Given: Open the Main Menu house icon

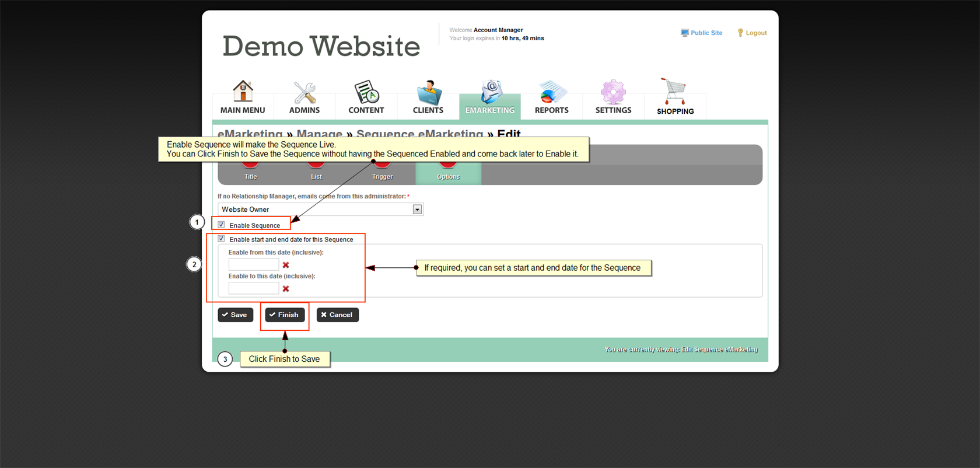Looking at the screenshot, I should point(243,92).
